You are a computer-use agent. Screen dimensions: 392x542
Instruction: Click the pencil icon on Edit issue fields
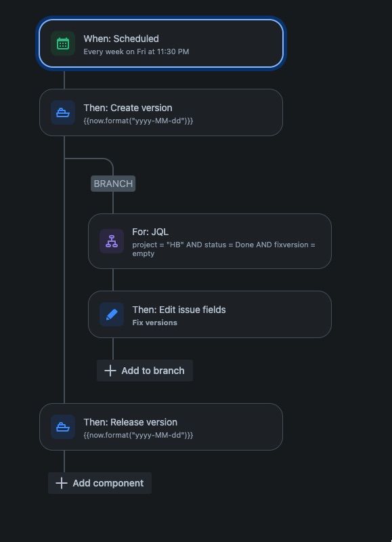[x=112, y=314]
